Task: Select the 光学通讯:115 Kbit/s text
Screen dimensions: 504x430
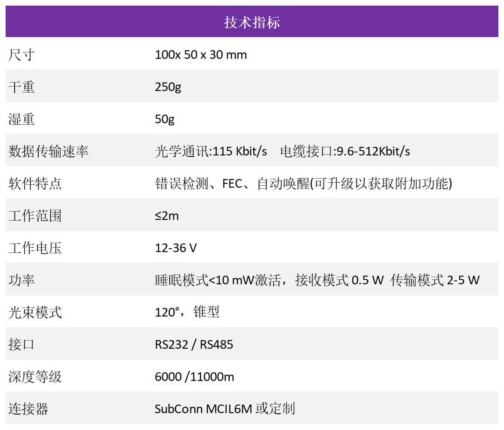Action: 211,151
